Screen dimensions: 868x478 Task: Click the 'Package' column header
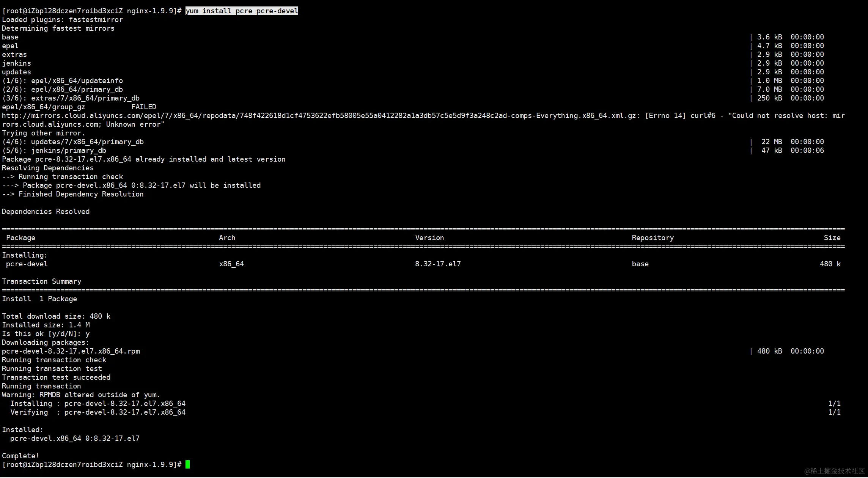click(x=21, y=238)
